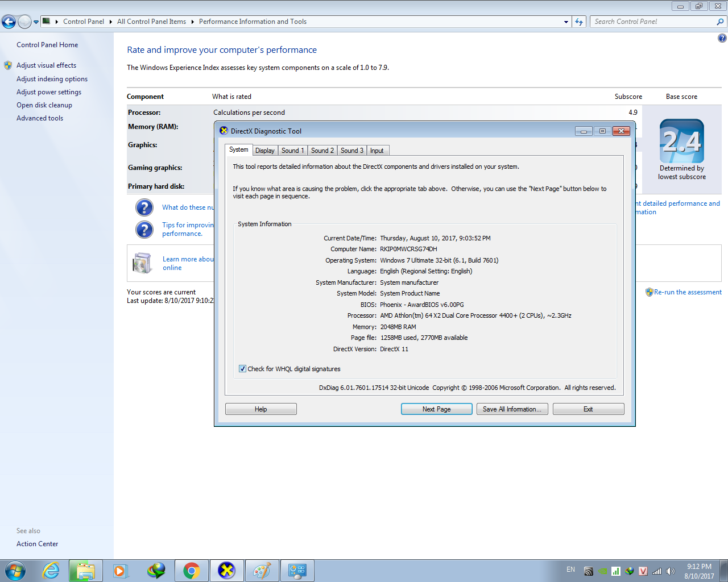This screenshot has height=582, width=728.
Task: Open the Windows Start menu orb
Action: coord(15,571)
